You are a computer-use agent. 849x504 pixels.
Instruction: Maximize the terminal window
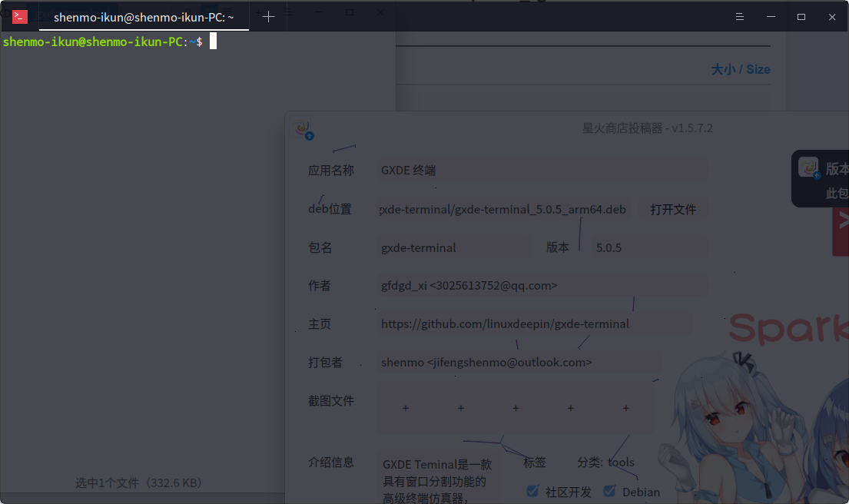pyautogui.click(x=801, y=17)
